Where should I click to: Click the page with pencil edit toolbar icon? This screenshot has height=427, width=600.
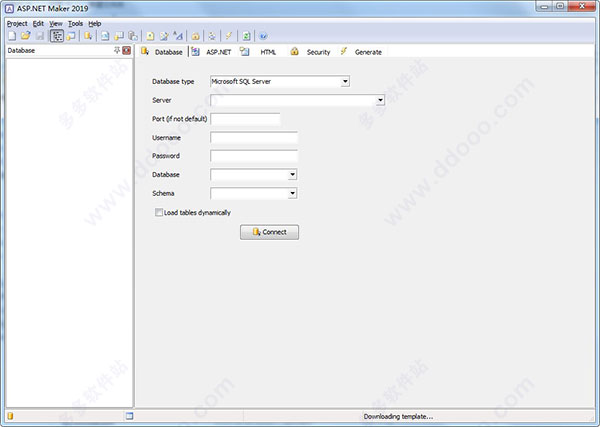pos(164,36)
